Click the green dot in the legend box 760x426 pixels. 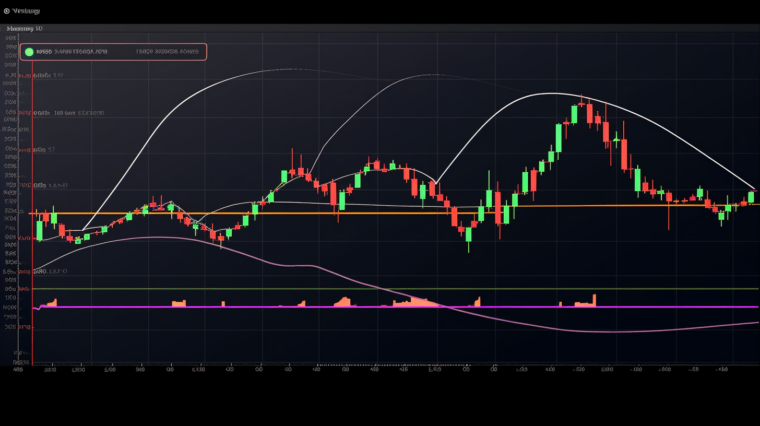tap(30, 52)
